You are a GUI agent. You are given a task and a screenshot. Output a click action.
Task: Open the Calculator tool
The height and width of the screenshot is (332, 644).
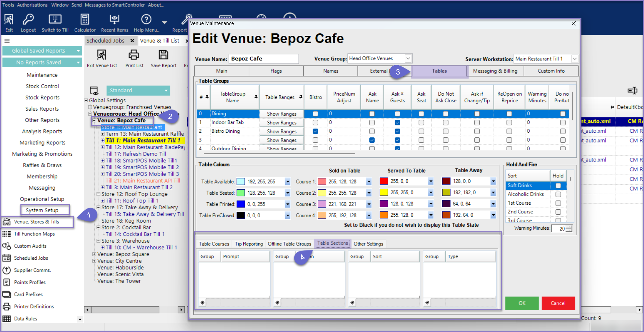[85, 20]
